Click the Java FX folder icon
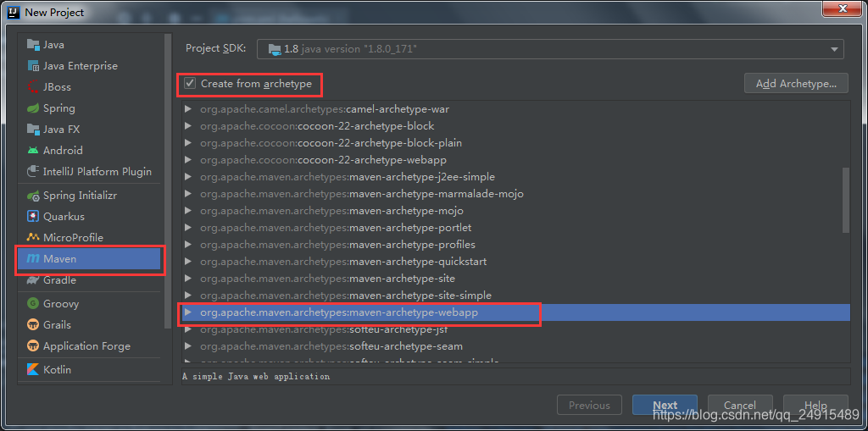Screen dimensions: 868x431 click(x=33, y=129)
